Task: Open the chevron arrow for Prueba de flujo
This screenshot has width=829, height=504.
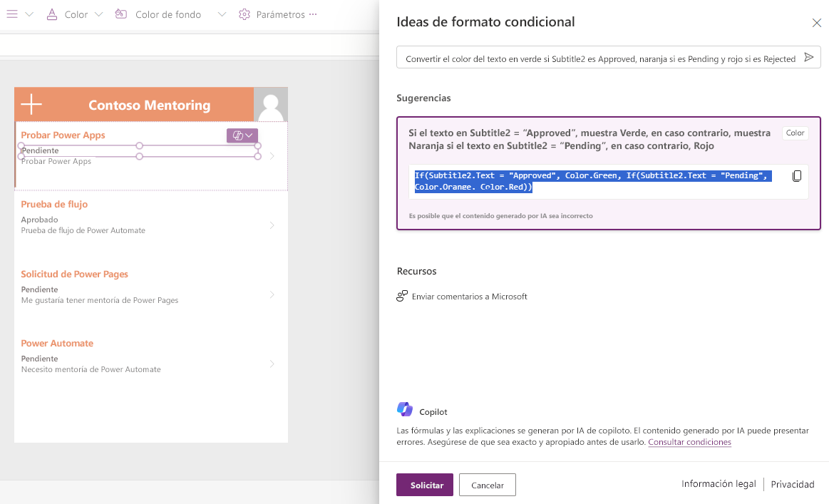Action: click(272, 225)
